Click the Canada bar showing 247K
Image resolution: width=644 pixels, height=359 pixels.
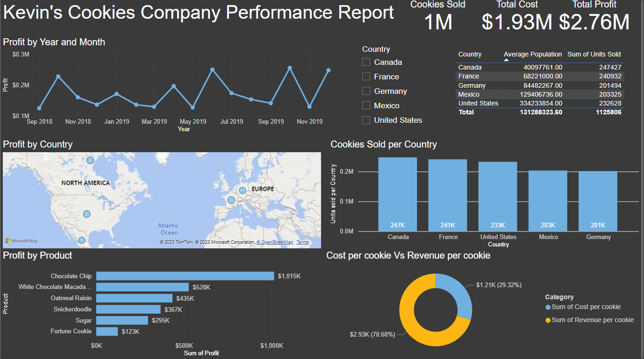tap(398, 194)
